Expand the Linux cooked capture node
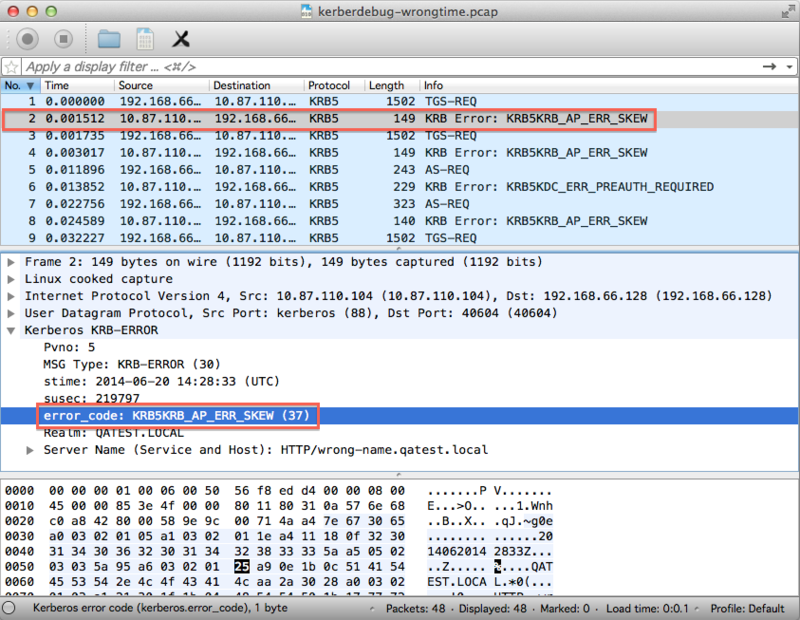The width and height of the screenshot is (800, 620). (11, 279)
